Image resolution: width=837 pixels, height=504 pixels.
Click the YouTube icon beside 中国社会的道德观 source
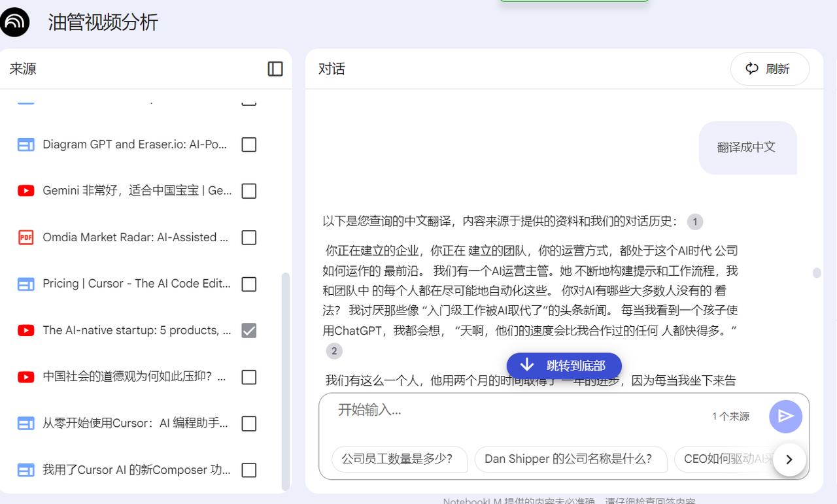tap(26, 377)
